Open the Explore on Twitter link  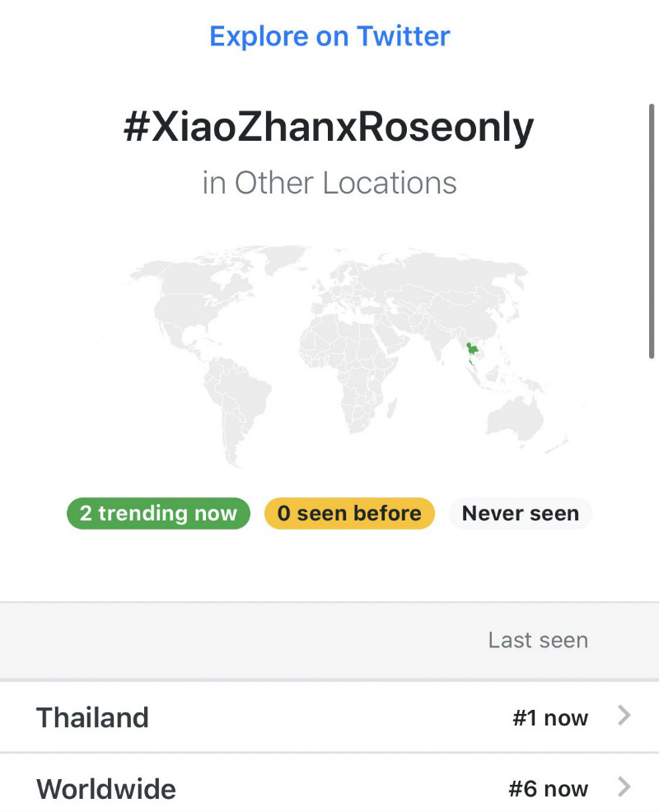tap(329, 36)
